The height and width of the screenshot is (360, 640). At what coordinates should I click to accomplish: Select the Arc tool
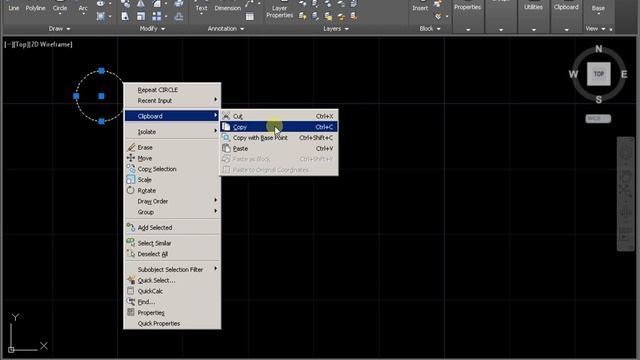tap(83, 7)
